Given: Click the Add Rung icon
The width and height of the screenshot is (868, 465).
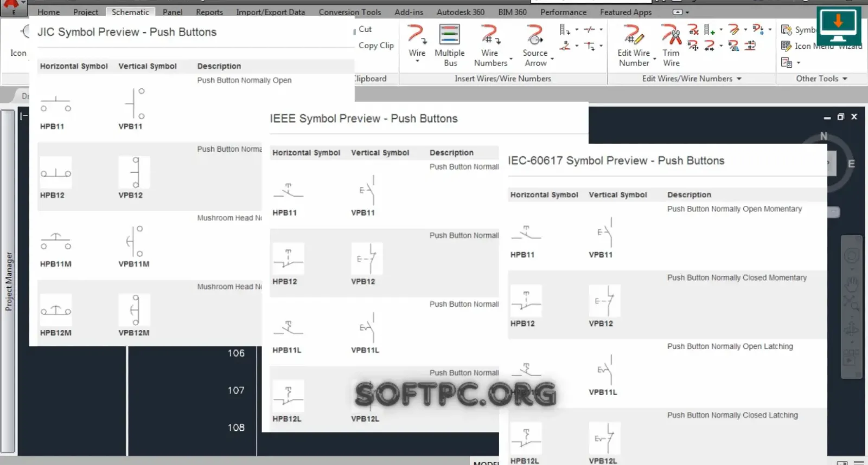Looking at the screenshot, I should (x=709, y=29).
